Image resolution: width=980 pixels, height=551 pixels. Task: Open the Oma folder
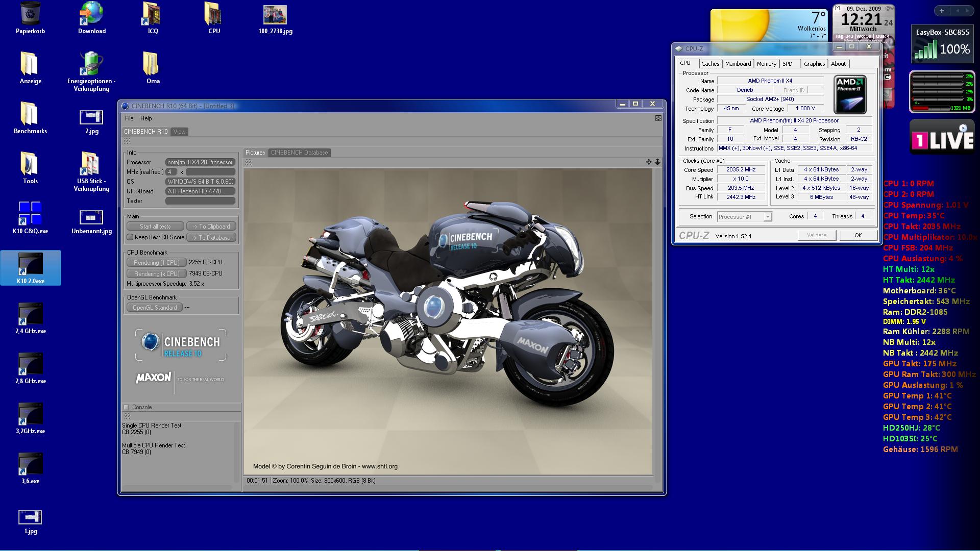tap(153, 68)
